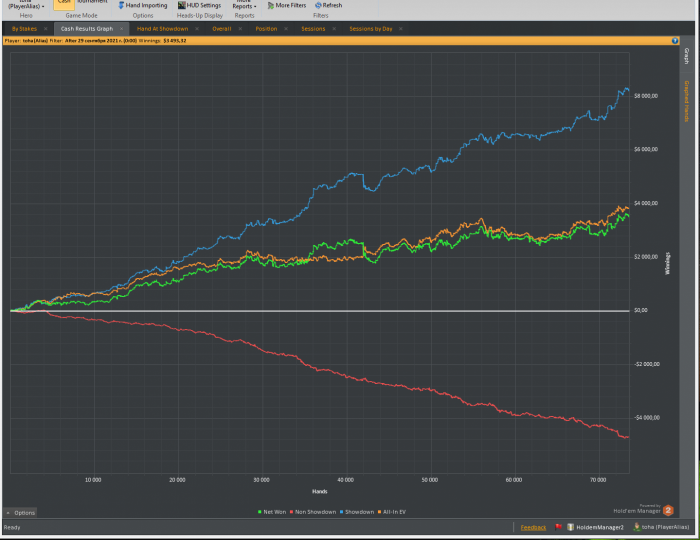Expand the Options panel
Image resolution: width=700 pixels, height=540 pixels.
(x=20, y=512)
